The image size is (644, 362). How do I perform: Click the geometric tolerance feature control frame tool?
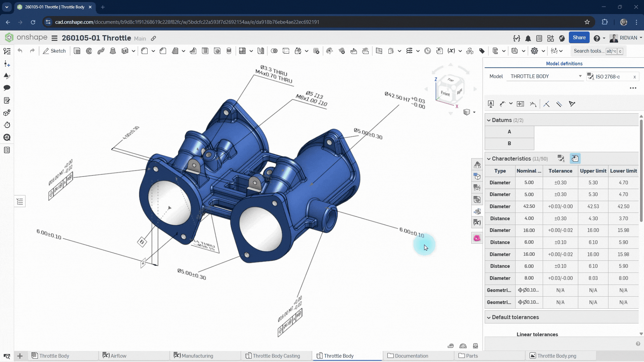click(520, 104)
